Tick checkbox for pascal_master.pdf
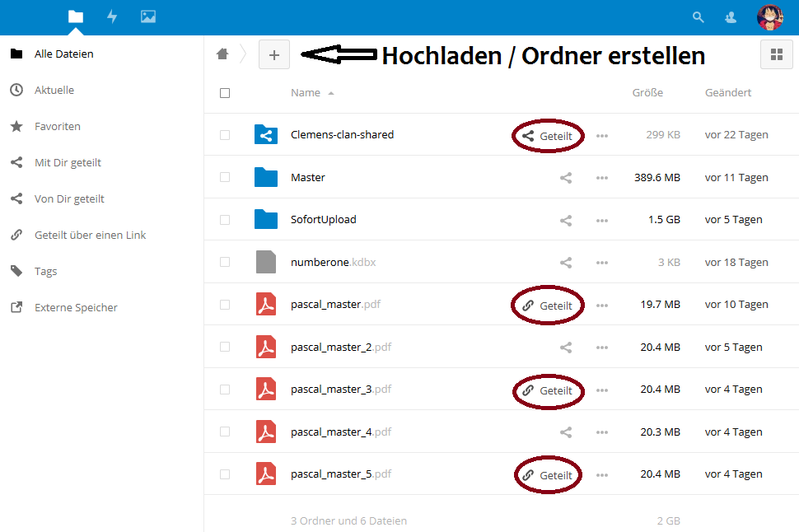 pyautogui.click(x=225, y=305)
